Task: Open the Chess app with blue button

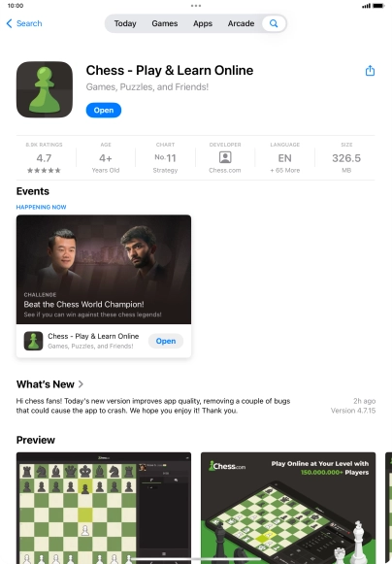Action: pos(104,110)
